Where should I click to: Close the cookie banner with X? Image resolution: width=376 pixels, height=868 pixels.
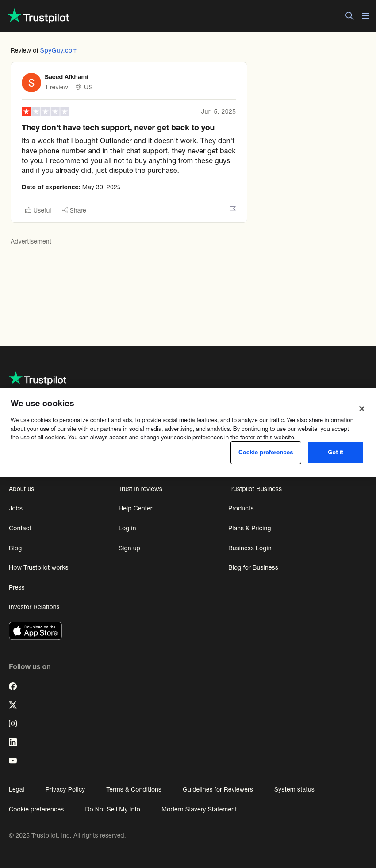pos(362,409)
